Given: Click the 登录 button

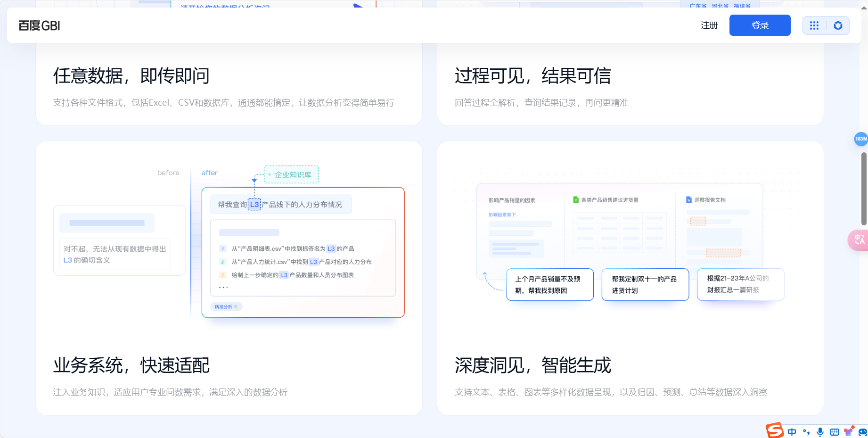Looking at the screenshot, I should click(x=760, y=25).
